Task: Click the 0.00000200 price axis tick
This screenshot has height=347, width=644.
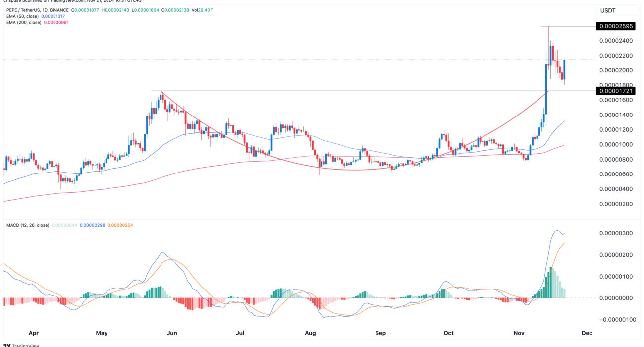Action: (x=615, y=204)
